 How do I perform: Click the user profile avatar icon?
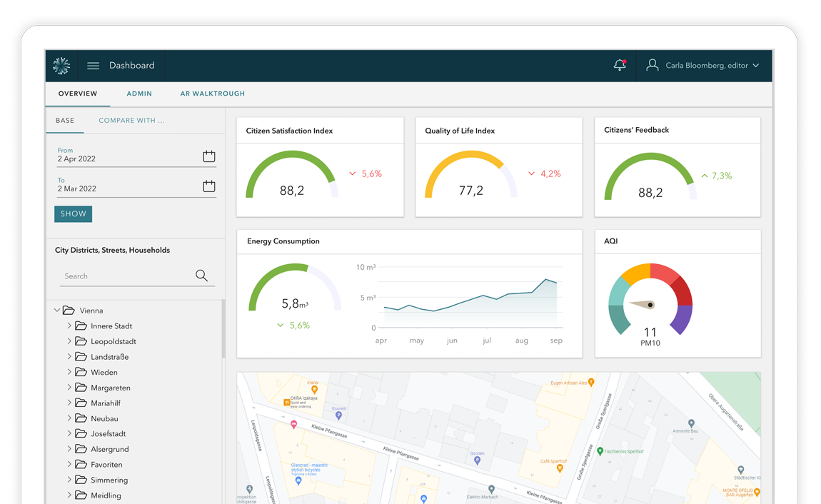tap(653, 65)
